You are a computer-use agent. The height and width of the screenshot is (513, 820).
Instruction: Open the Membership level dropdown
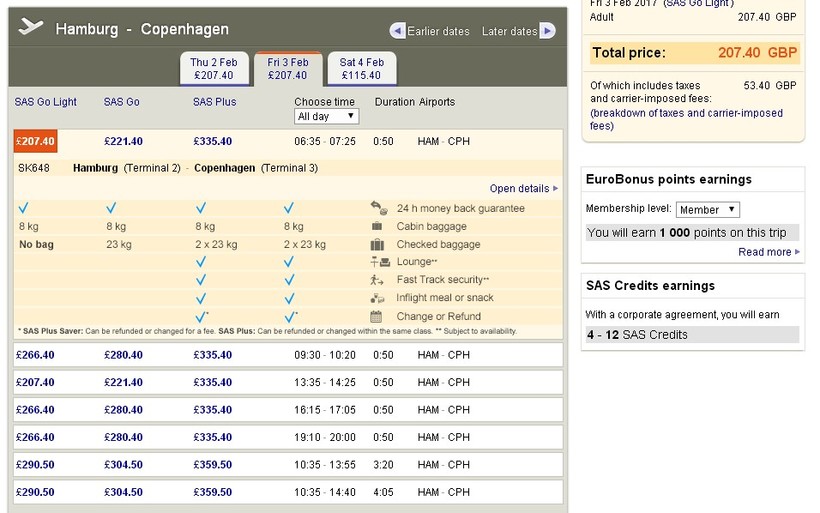tap(707, 210)
